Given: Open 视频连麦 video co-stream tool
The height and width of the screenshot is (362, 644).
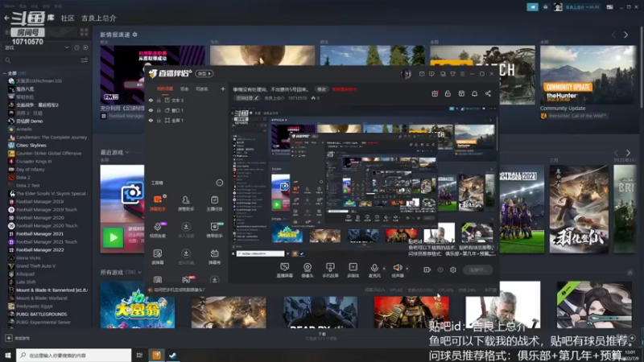Looking at the screenshot, I should pos(158,230).
